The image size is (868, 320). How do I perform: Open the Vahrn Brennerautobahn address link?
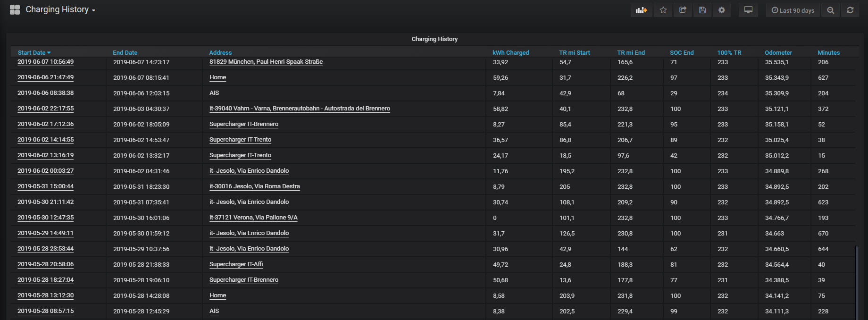[300, 109]
